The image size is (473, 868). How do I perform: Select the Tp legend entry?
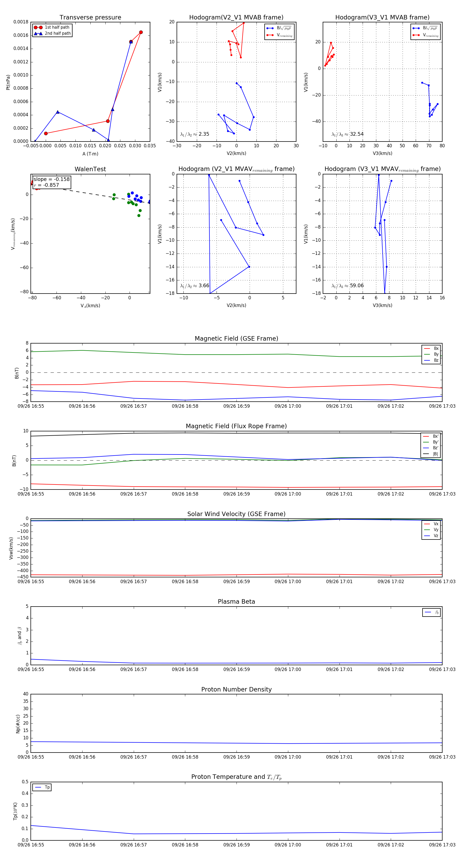(x=42, y=788)
